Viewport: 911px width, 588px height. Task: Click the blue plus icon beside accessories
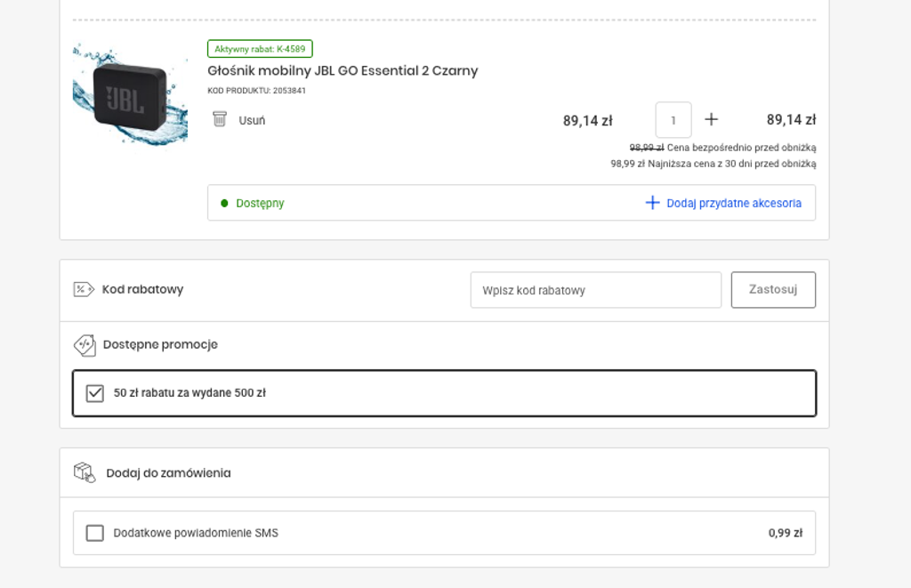[652, 203]
